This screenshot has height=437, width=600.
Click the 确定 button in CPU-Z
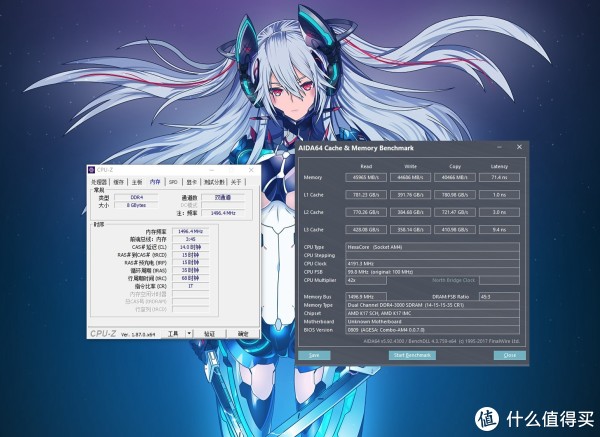coord(243,334)
